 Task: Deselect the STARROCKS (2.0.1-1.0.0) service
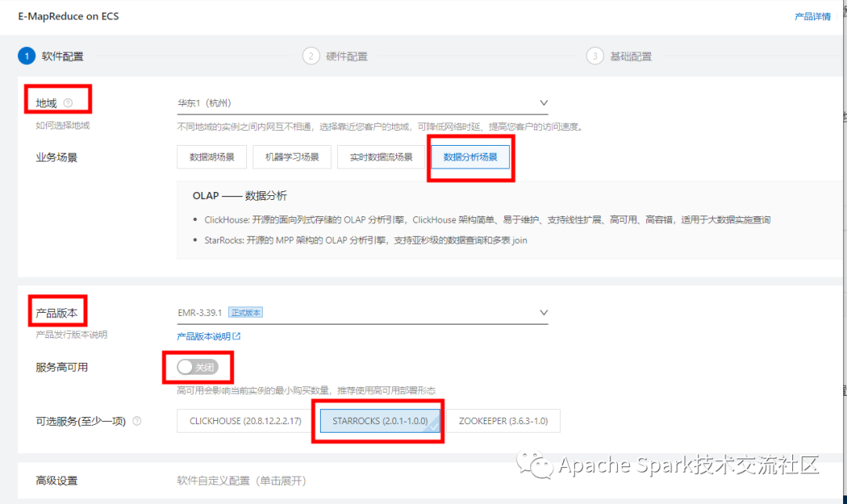(380, 421)
